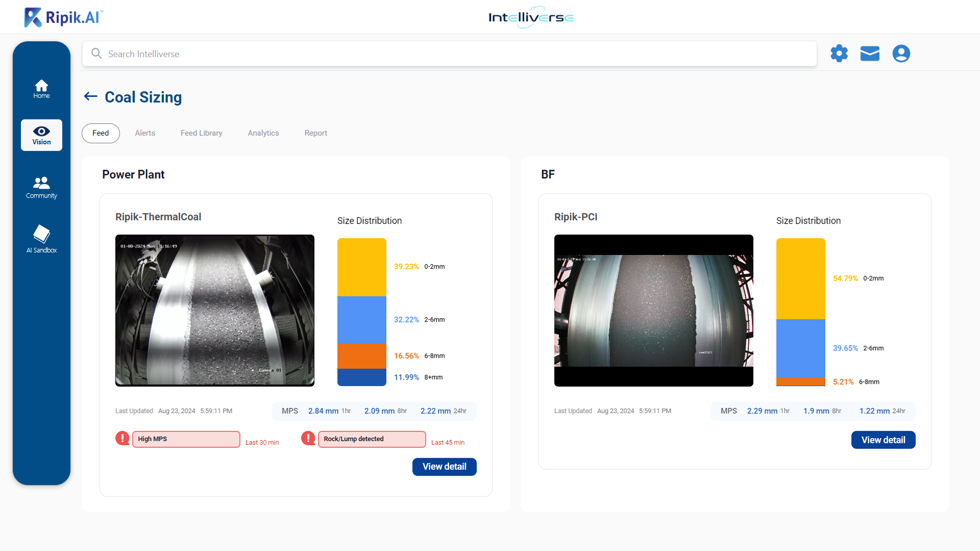Switch to the Alerts tab
Image resolution: width=980 pixels, height=551 pixels.
click(144, 133)
